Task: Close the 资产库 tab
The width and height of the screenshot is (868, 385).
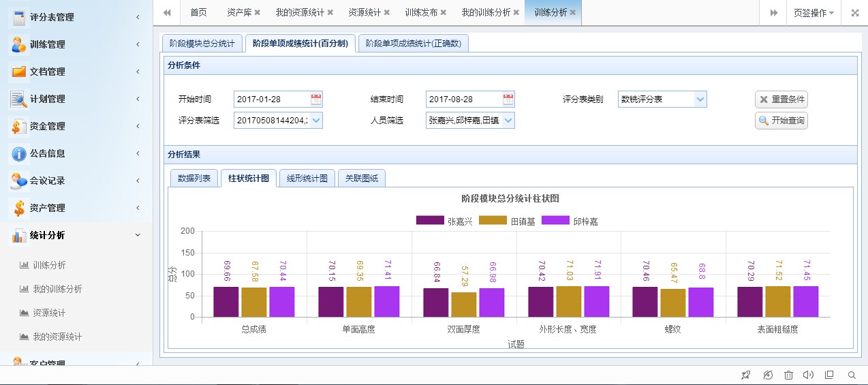Action: (x=258, y=12)
